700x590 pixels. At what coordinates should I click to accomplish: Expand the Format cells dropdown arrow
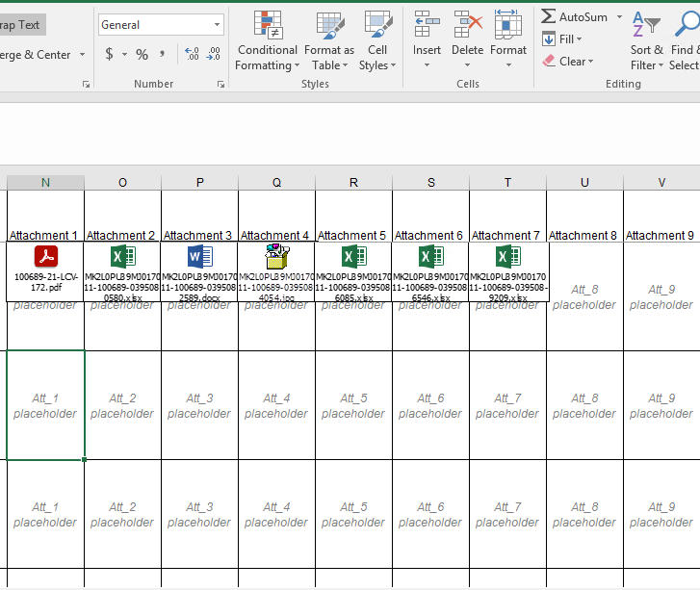pyautogui.click(x=508, y=65)
